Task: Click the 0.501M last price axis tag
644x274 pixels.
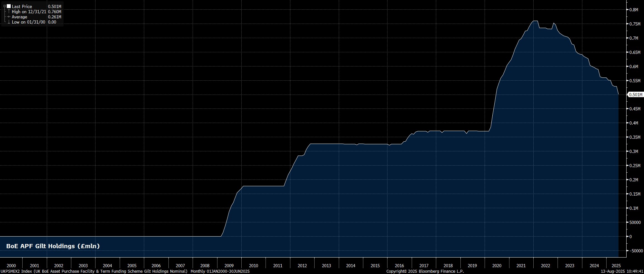Action: [x=635, y=95]
